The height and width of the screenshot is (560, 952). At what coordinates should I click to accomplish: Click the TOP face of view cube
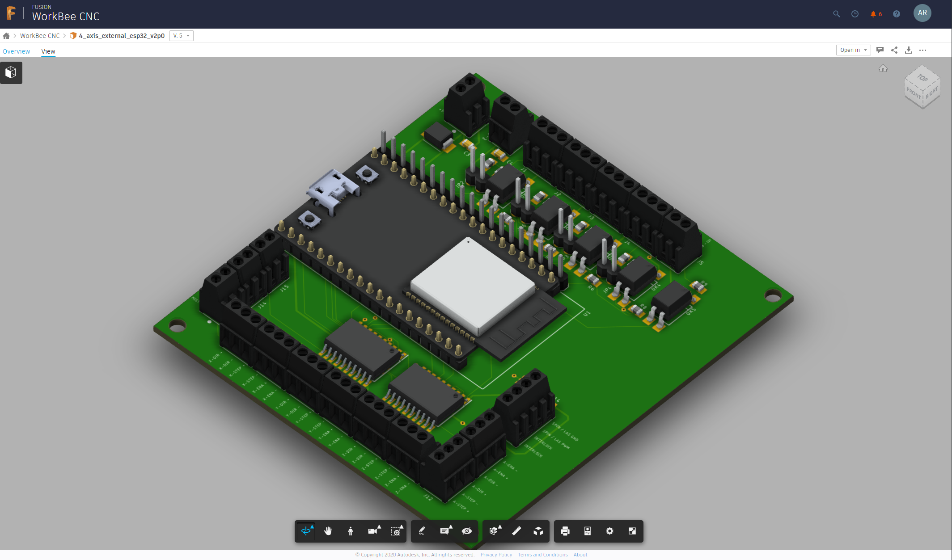click(922, 78)
